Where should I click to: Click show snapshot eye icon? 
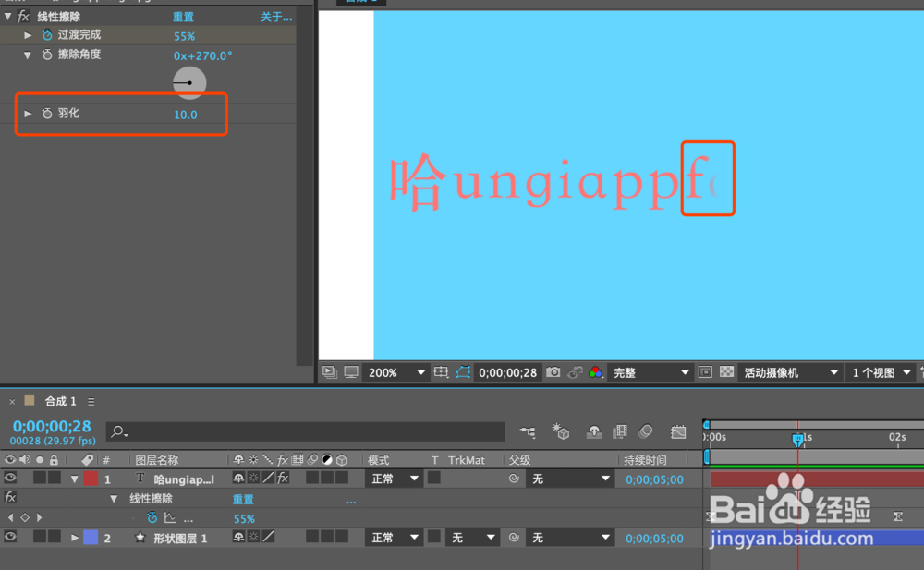click(x=575, y=372)
